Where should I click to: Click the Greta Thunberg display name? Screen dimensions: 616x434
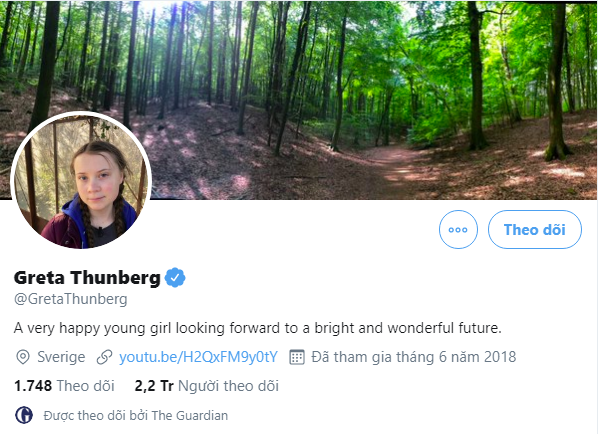pos(86,277)
